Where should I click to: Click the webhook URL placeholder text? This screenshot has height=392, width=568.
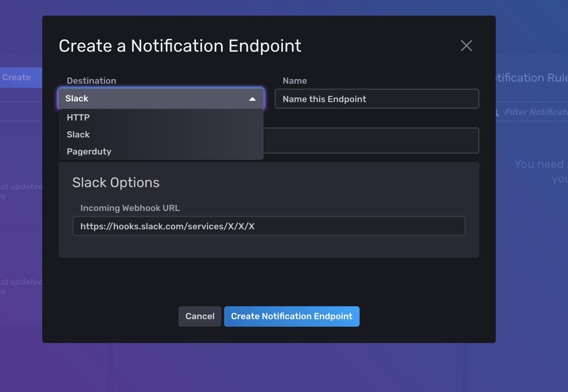[167, 226]
